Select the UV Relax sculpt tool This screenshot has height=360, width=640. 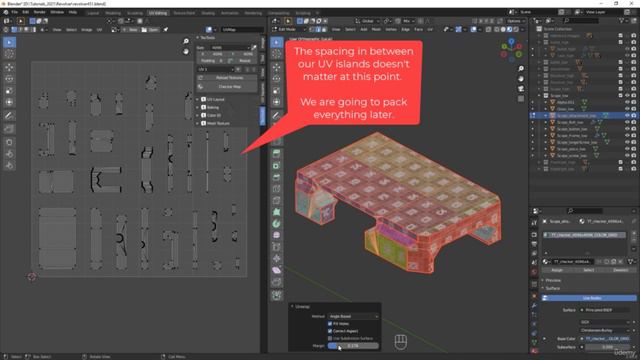coord(9,154)
